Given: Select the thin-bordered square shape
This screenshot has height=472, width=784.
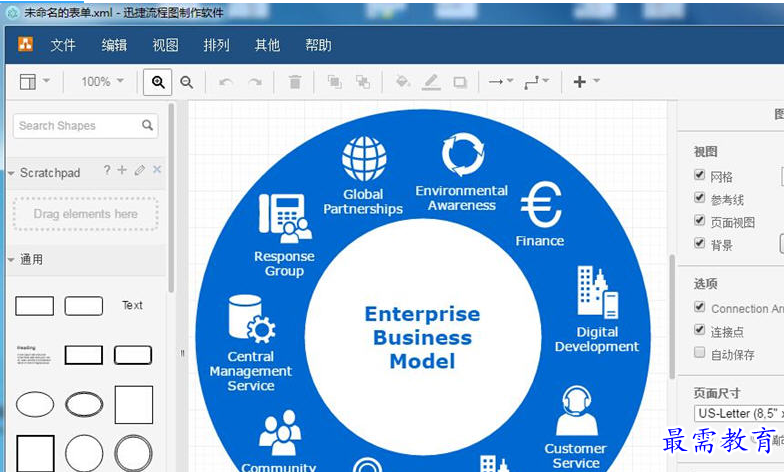Looking at the screenshot, I should coord(134,404).
